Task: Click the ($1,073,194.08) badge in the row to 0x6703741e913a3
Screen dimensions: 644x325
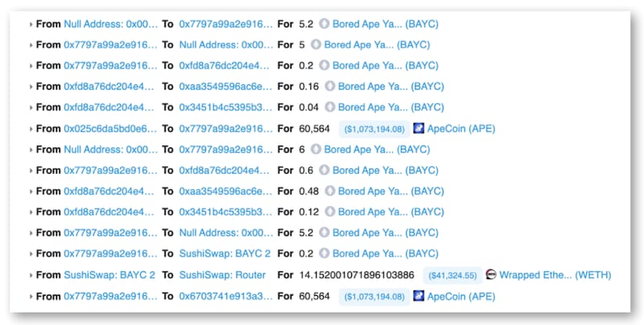Action: [x=374, y=297]
